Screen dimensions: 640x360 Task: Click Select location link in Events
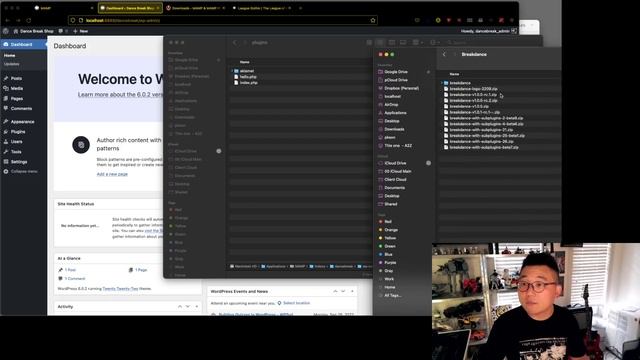(296, 303)
